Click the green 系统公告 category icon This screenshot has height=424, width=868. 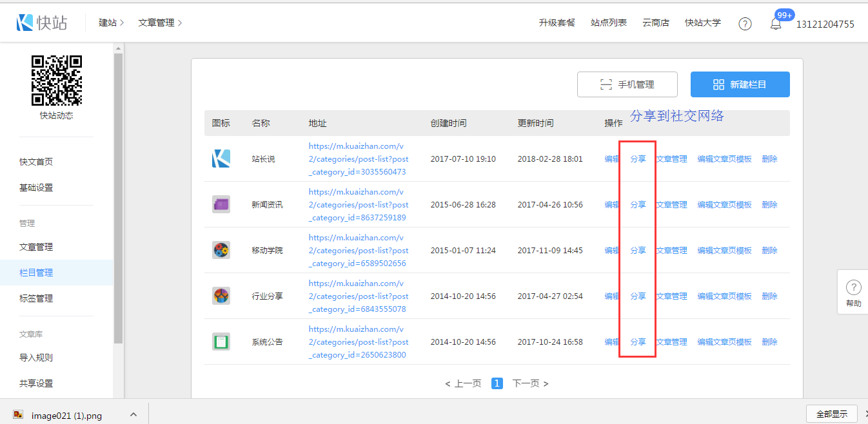click(221, 342)
